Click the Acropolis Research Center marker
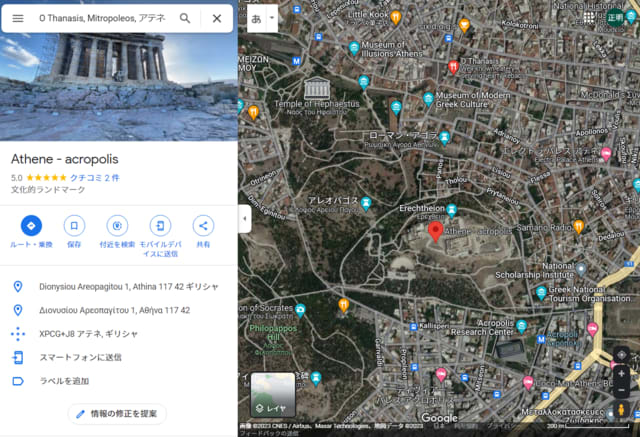 521,326
